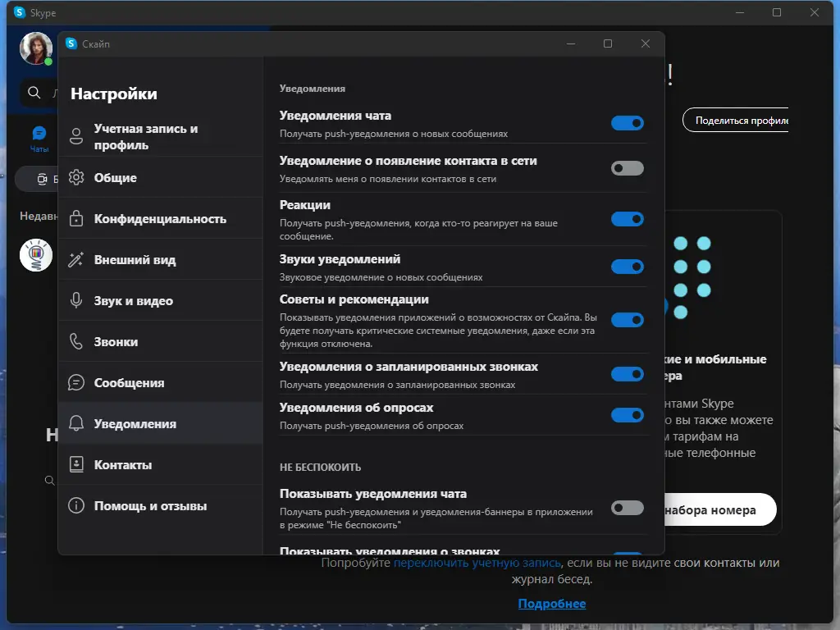The image size is (840, 630).
Task: Open Помощь и отзывы info icon
Action: tap(76, 505)
